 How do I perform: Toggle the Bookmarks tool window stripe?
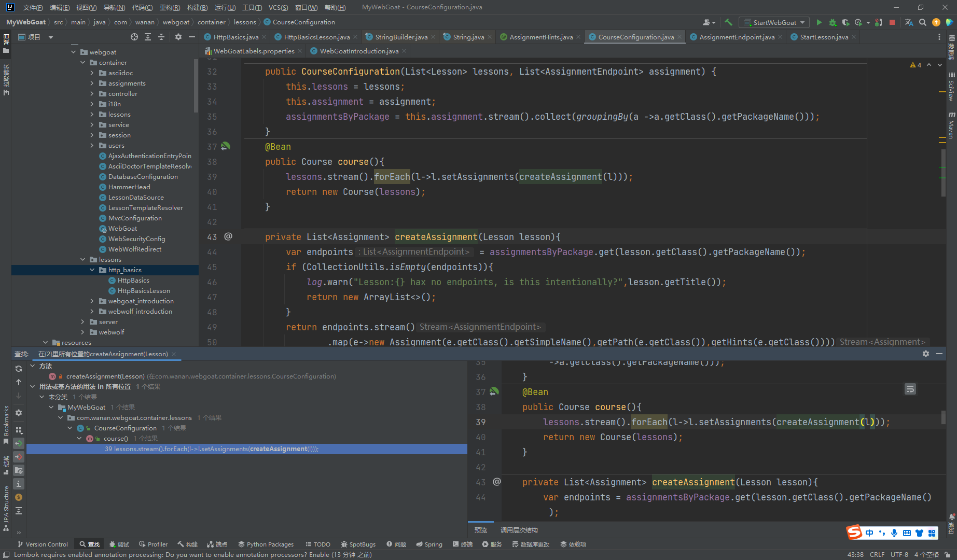(6, 425)
